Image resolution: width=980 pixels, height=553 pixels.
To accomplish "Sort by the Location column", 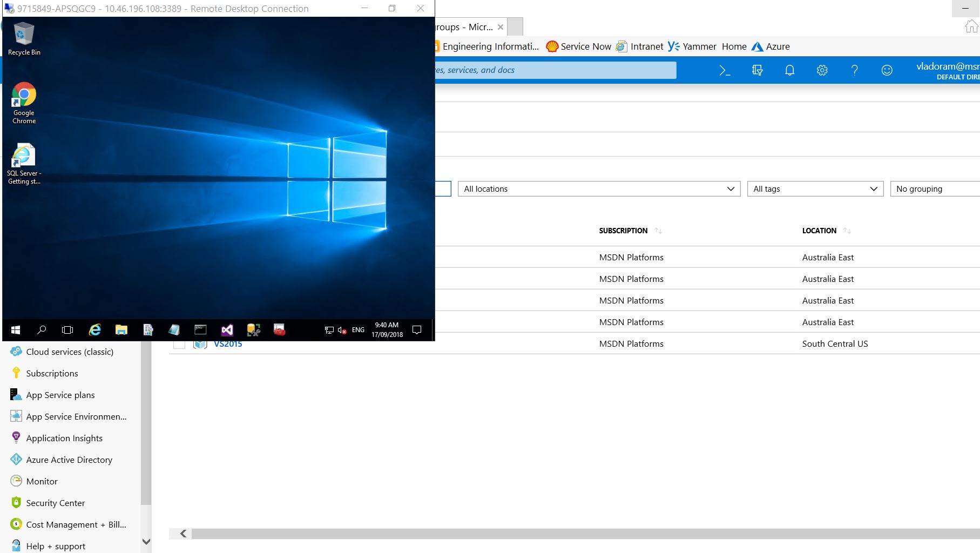I will tap(826, 231).
